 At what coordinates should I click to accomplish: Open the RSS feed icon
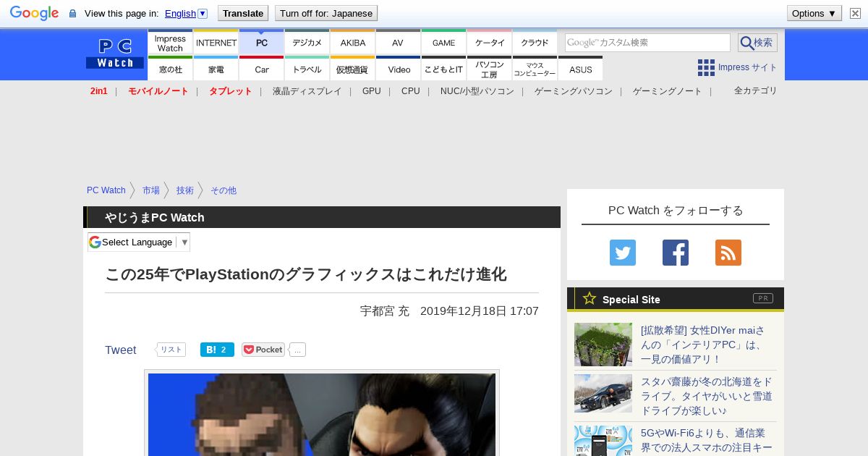pos(728,253)
